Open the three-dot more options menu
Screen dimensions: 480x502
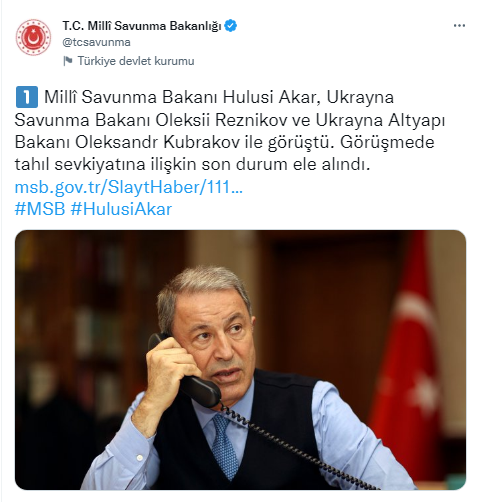459,26
